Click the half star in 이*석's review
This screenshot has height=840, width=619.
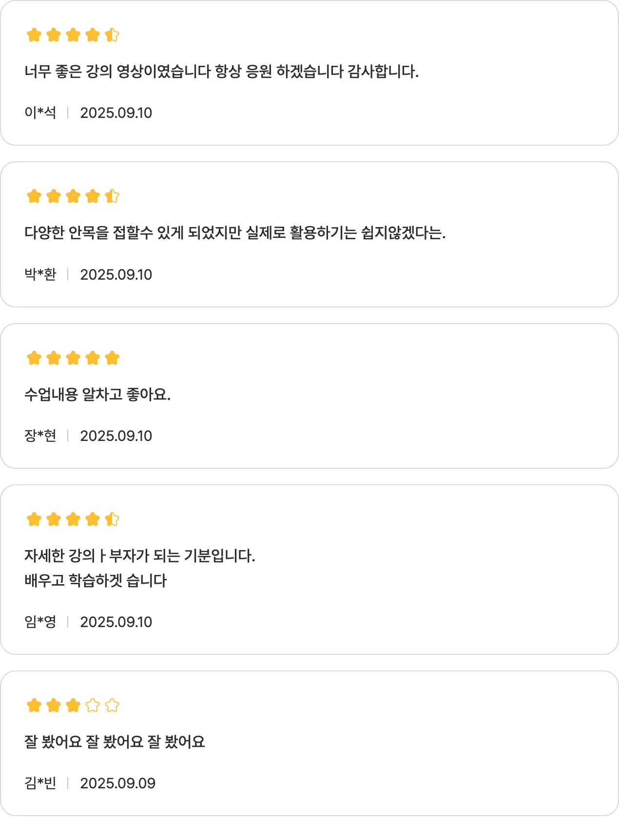112,35
